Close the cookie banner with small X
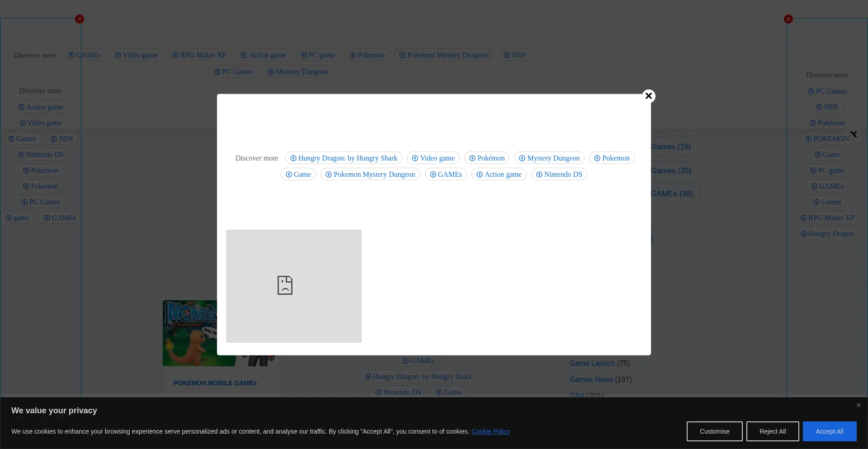 (859, 405)
